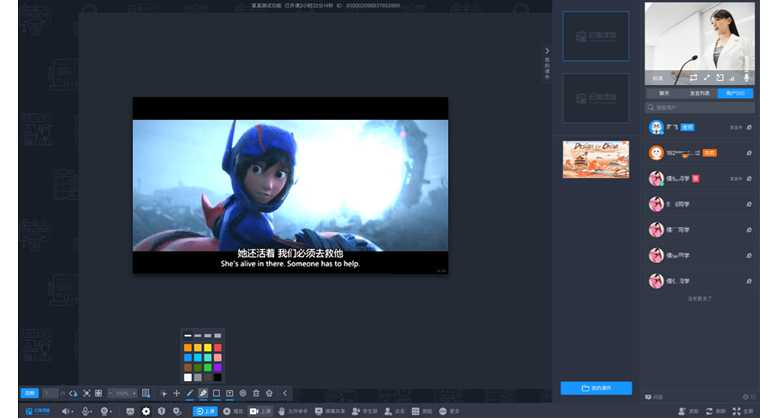The width and height of the screenshot is (777, 419).
Task: Click the fit-to-screen frame icon
Action: [87, 393]
